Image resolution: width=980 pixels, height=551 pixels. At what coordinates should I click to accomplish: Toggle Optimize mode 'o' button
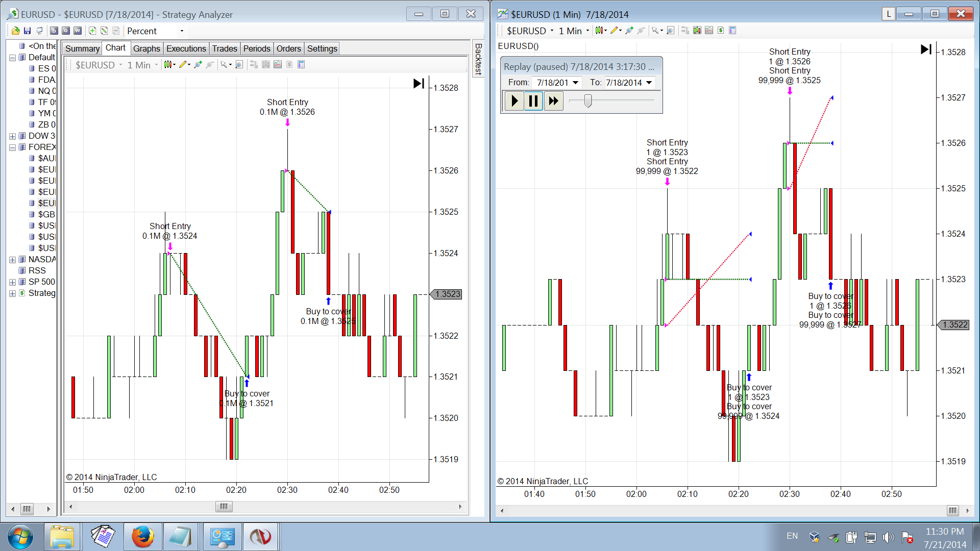pos(66,31)
